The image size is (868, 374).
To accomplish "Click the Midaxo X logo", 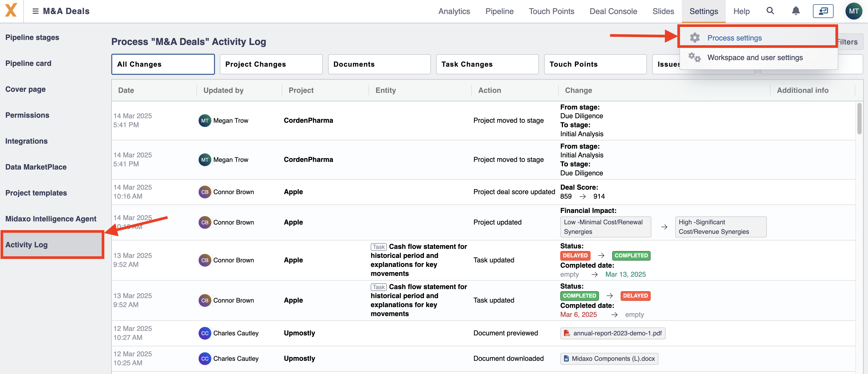I will [x=11, y=10].
